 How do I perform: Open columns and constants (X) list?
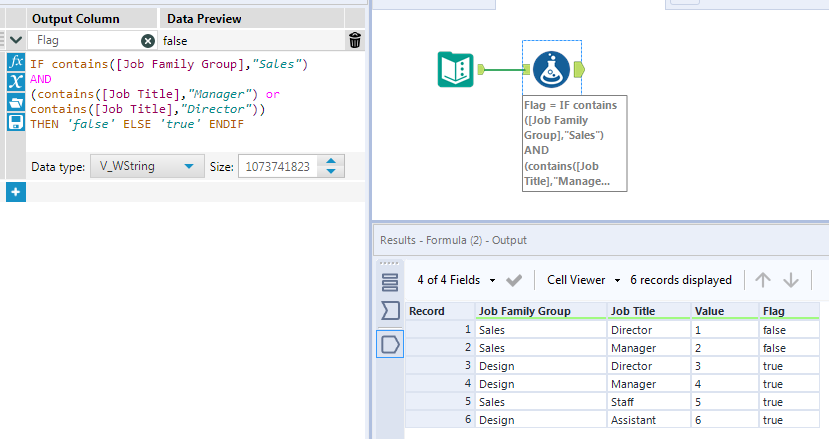click(x=16, y=81)
